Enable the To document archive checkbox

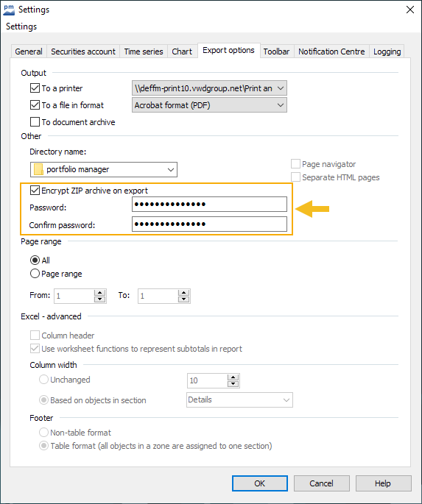(35, 122)
